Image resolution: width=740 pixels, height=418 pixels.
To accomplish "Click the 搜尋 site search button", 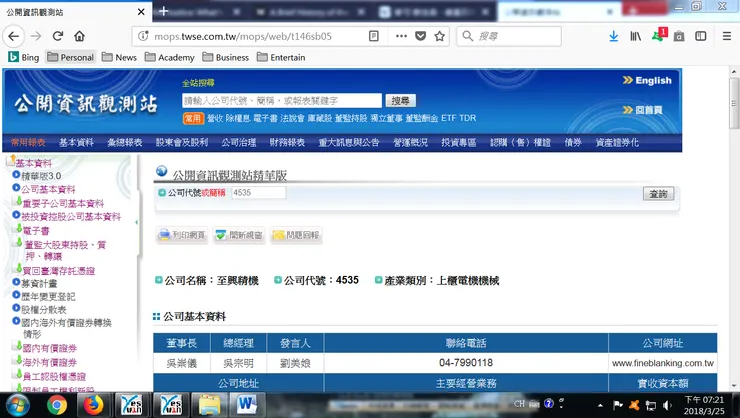I will point(400,100).
